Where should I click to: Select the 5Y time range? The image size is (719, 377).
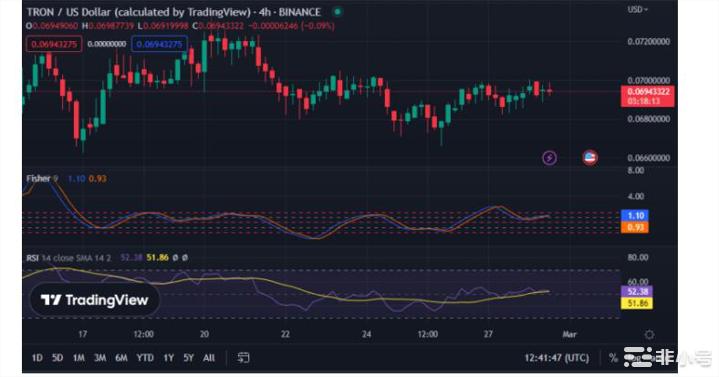188,358
